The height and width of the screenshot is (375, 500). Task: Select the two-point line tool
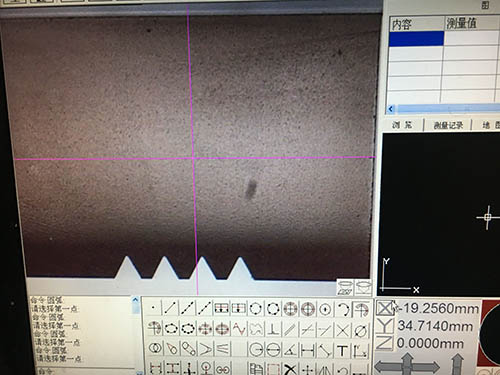point(170,308)
